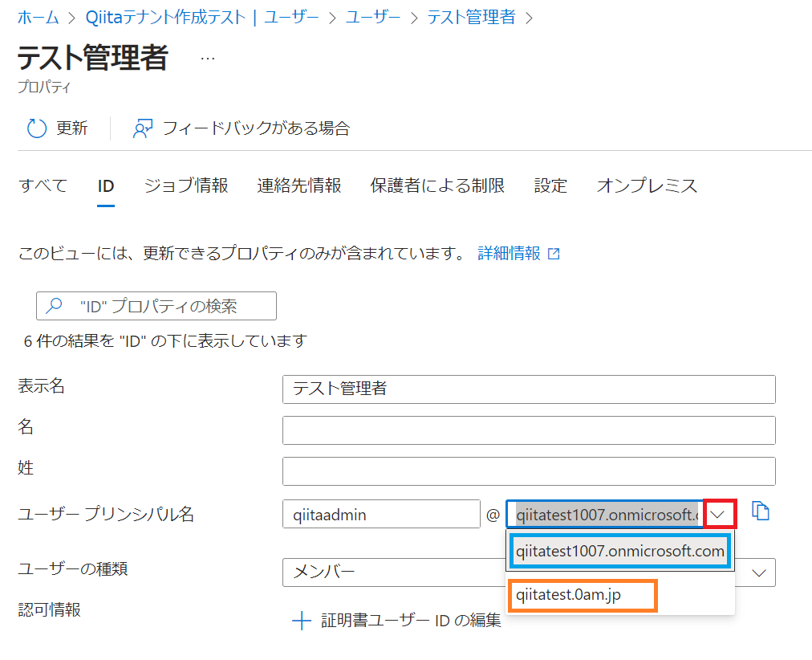Switch to the 設定 tab

pos(550,186)
